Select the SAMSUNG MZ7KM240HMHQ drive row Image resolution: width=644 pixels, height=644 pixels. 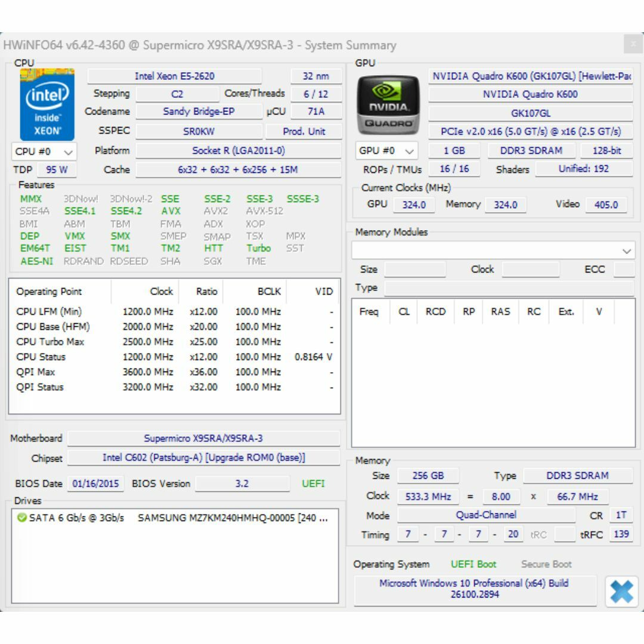(175, 518)
